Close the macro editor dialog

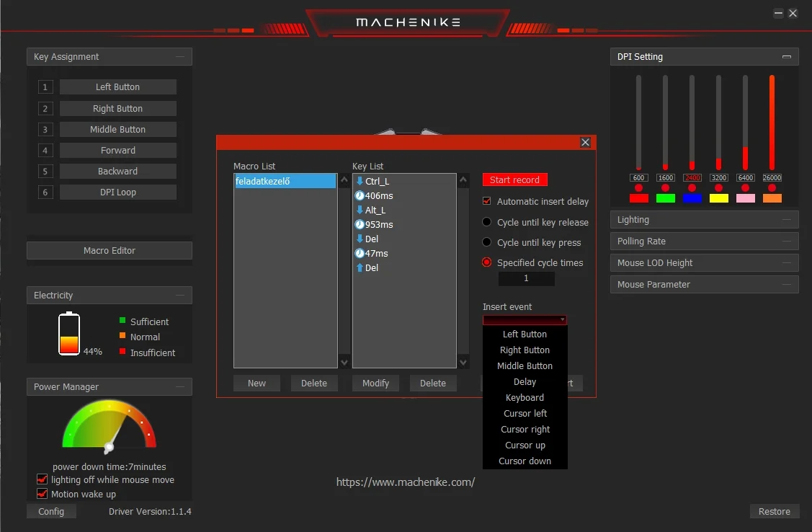coord(585,143)
